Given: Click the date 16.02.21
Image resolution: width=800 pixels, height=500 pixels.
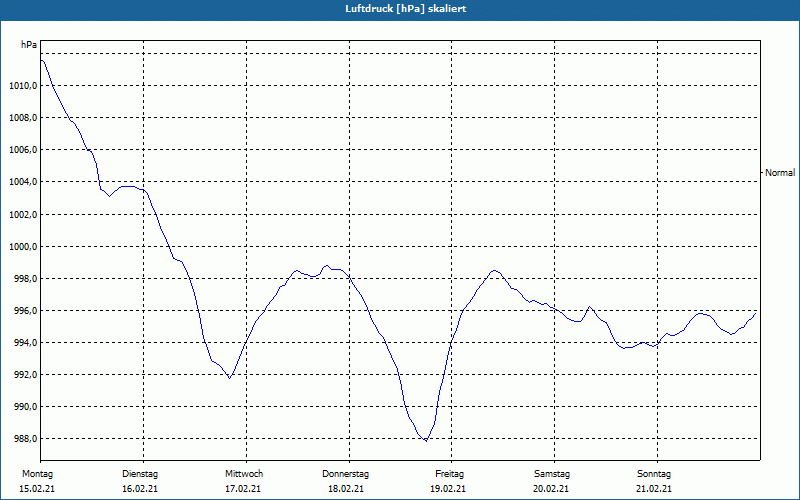Looking at the screenshot, I should [x=140, y=489].
